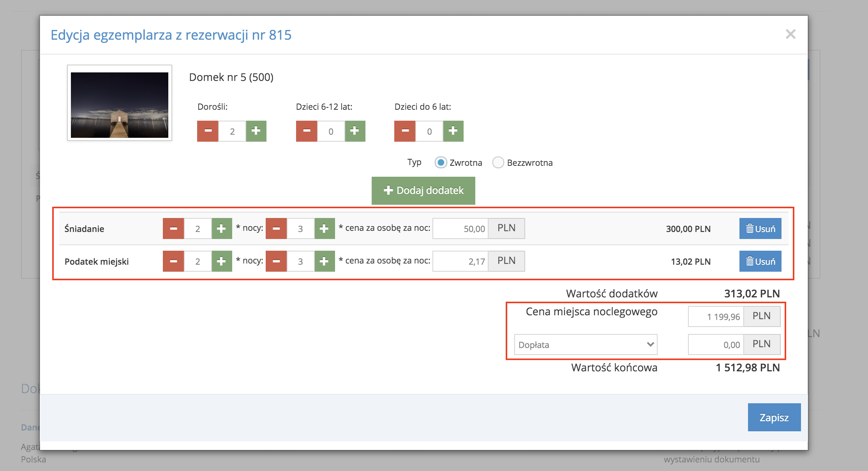Increase Śniadanie nights with plus icon
This screenshot has height=471, width=868.
(325, 228)
